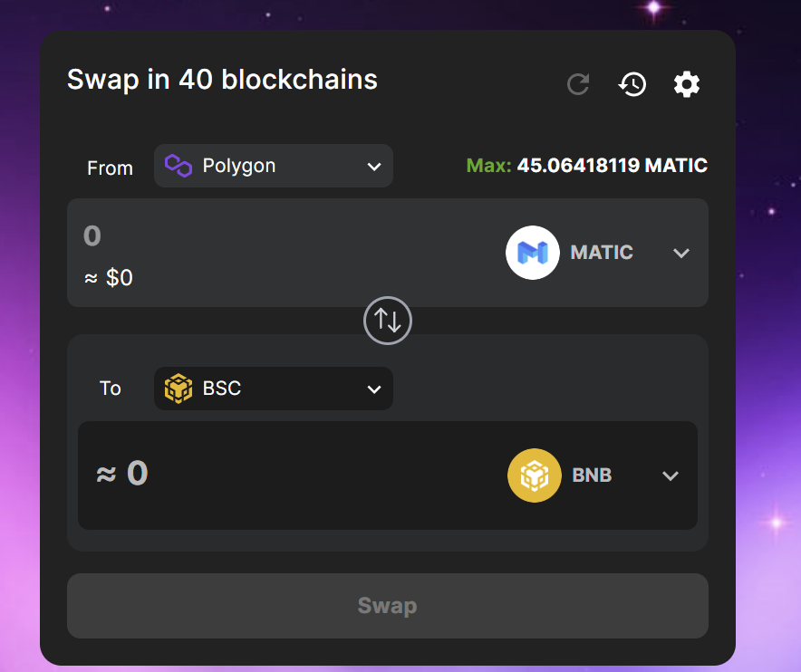801x672 pixels.
Task: Click the MATIC token logo
Action: pos(533,253)
